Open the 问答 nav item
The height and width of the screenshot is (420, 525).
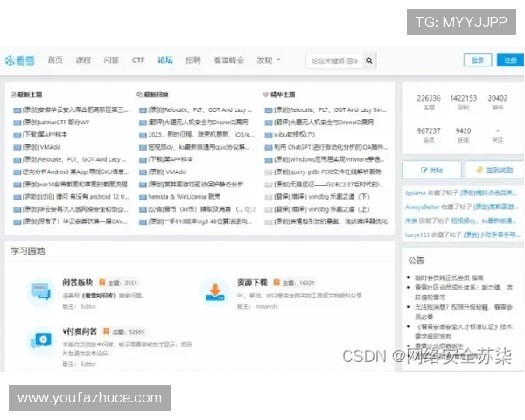[x=111, y=60]
